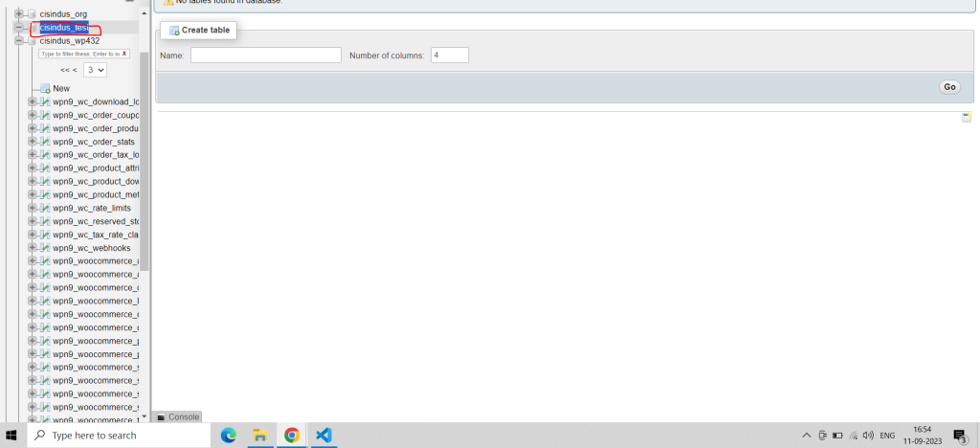Click the wpn9_wc_webhooks table icon
The image size is (980, 448).
pyautogui.click(x=45, y=248)
